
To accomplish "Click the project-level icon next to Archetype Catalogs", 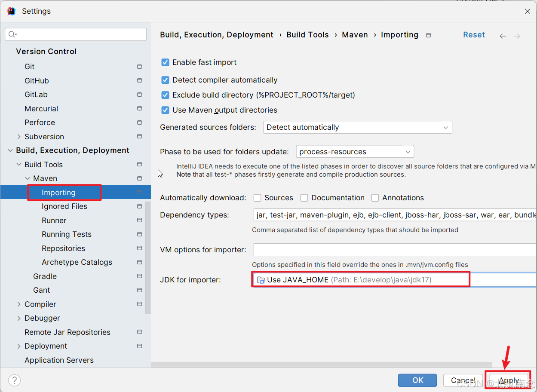I will pos(139,262).
